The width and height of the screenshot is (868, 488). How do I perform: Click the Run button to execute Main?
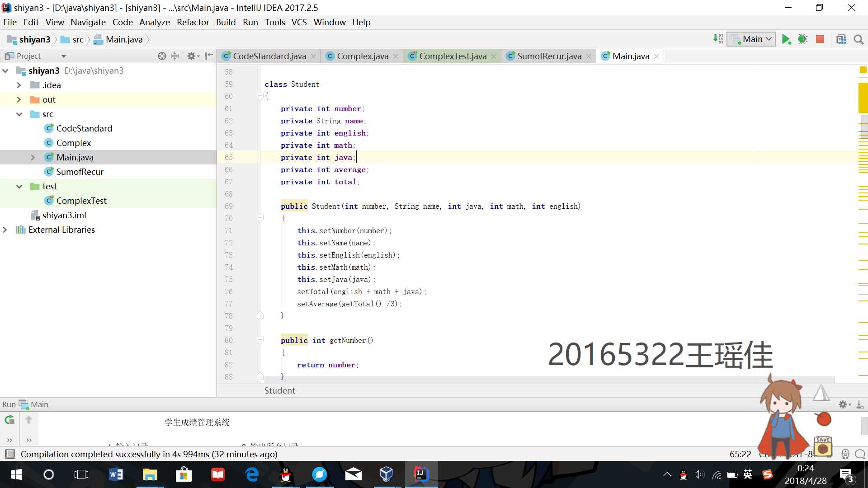[x=786, y=39]
